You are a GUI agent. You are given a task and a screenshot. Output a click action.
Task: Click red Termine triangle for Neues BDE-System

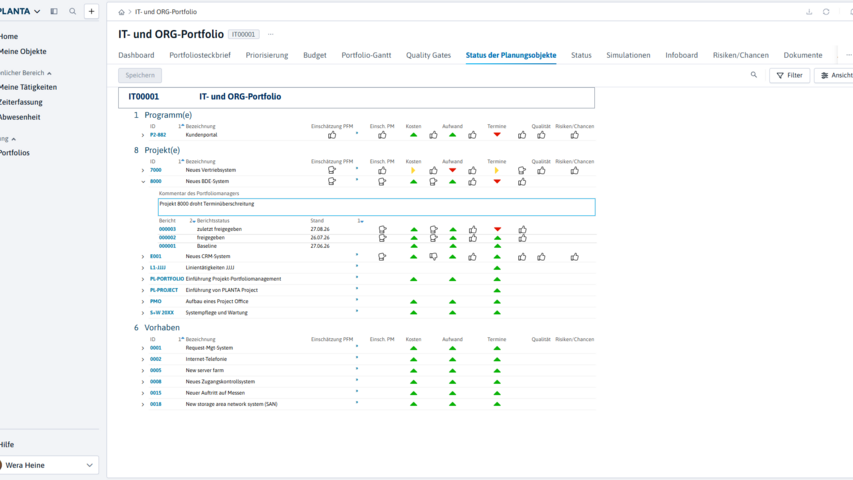click(x=497, y=181)
